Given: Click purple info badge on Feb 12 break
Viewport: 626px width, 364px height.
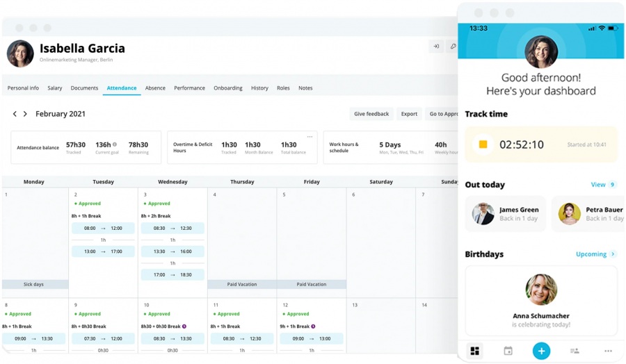Looking at the screenshot, I should (x=314, y=326).
